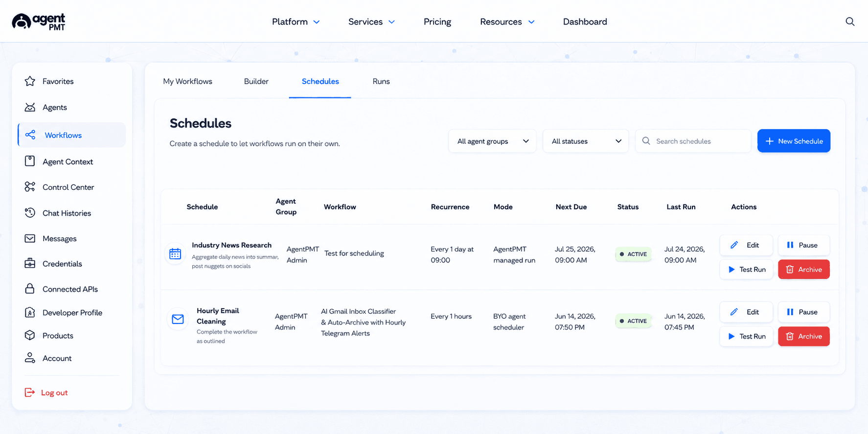Archive the Industry News Research schedule

pos(804,269)
